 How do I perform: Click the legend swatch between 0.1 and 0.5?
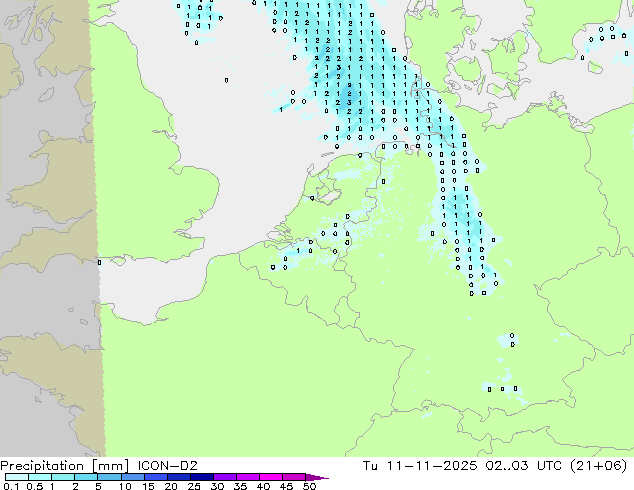17,477
